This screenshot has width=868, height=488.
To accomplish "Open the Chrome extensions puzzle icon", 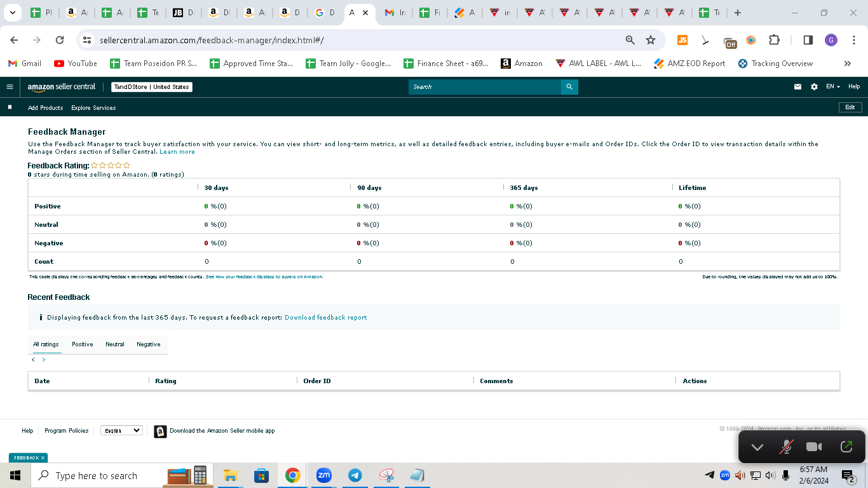I will [x=774, y=40].
